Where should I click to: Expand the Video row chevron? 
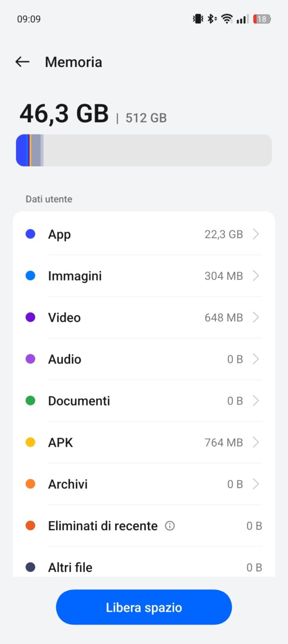(x=256, y=317)
